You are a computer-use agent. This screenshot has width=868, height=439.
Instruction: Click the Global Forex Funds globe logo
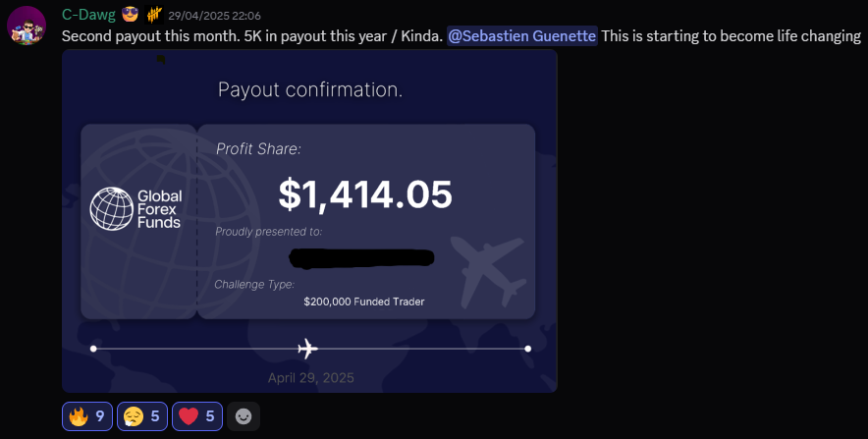tap(111, 208)
